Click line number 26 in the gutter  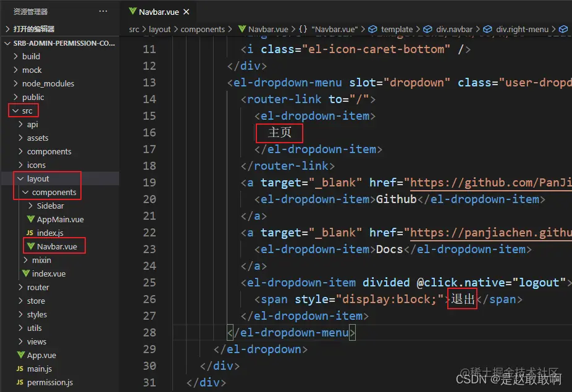point(149,299)
